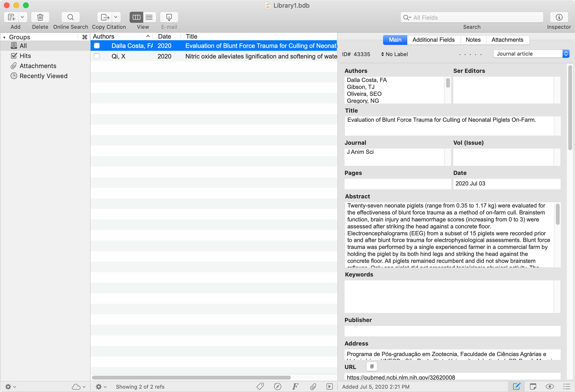
Task: Sort by the Authors column header
Action: (x=121, y=37)
